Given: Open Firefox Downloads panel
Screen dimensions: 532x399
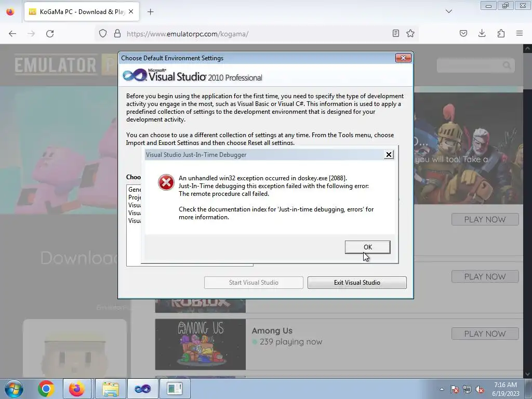Looking at the screenshot, I should click(482, 33).
